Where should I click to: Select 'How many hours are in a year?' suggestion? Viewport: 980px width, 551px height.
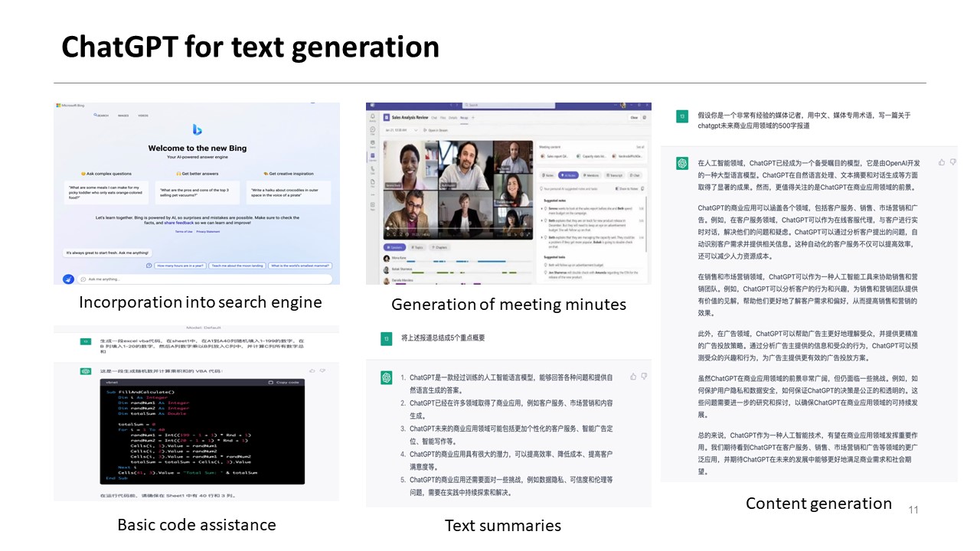pyautogui.click(x=180, y=266)
